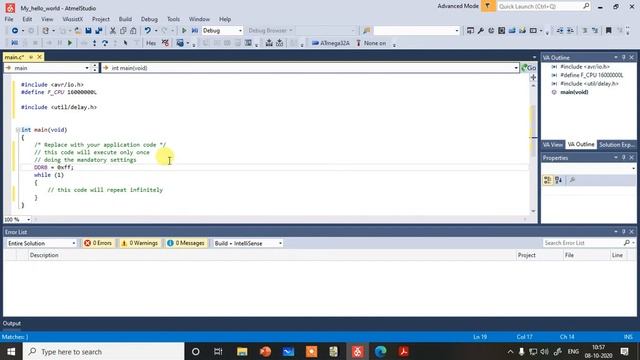
Task: Click Start Debugging and Break icon
Action: pyautogui.click(x=195, y=31)
